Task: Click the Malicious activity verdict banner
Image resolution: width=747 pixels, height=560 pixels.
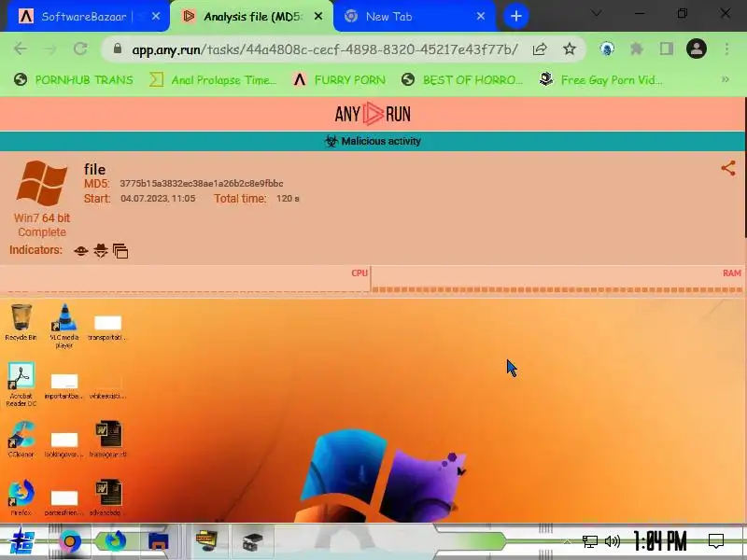Action: pyautogui.click(x=373, y=141)
